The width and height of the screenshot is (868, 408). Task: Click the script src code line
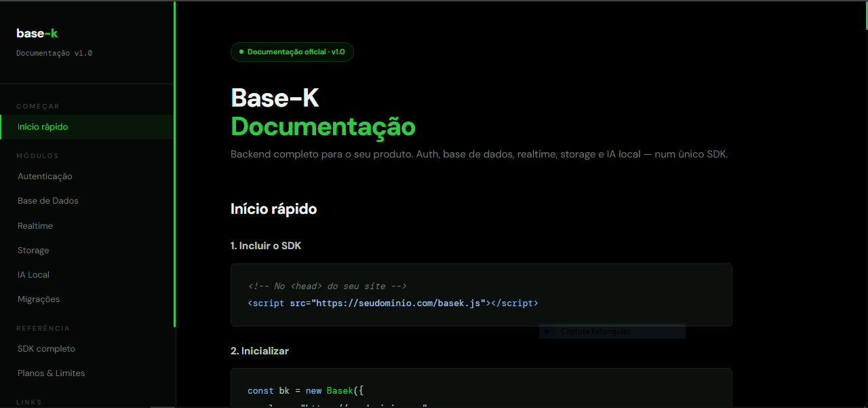coord(393,303)
